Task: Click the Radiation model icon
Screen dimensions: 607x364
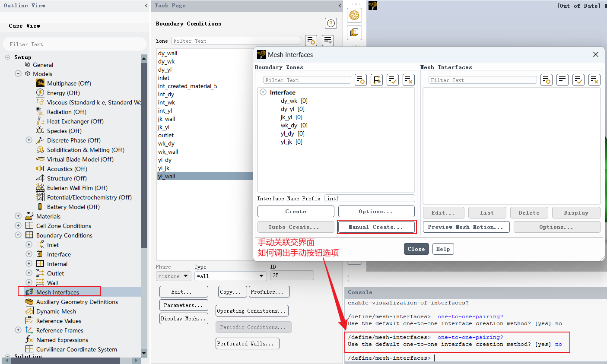Action: coord(40,112)
